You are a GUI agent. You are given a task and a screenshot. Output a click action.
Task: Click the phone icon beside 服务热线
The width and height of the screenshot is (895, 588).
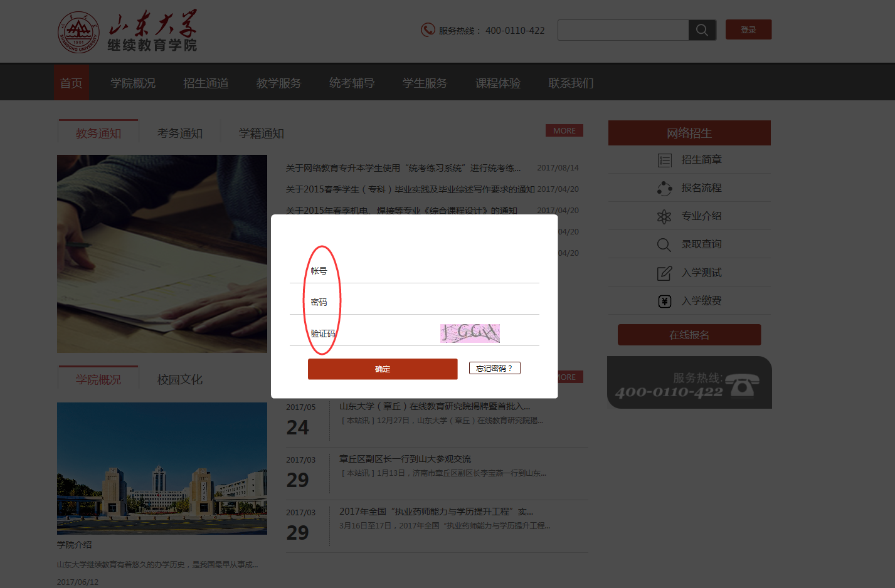(428, 29)
